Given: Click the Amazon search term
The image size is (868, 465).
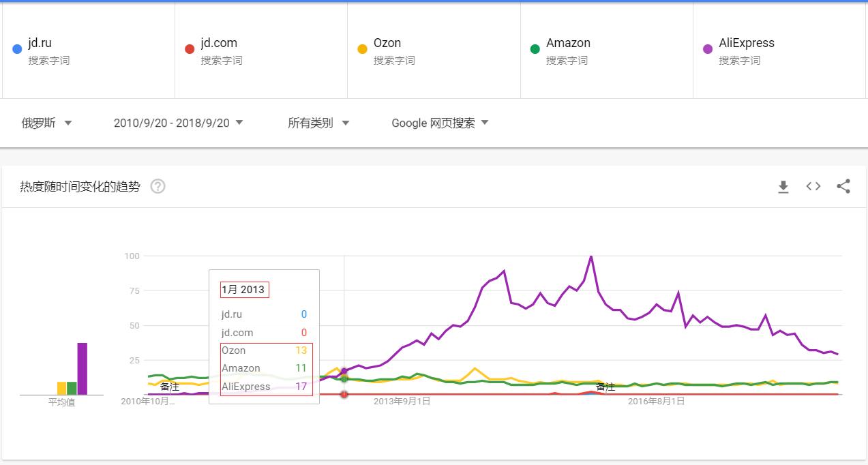Looking at the screenshot, I should pos(568,43).
